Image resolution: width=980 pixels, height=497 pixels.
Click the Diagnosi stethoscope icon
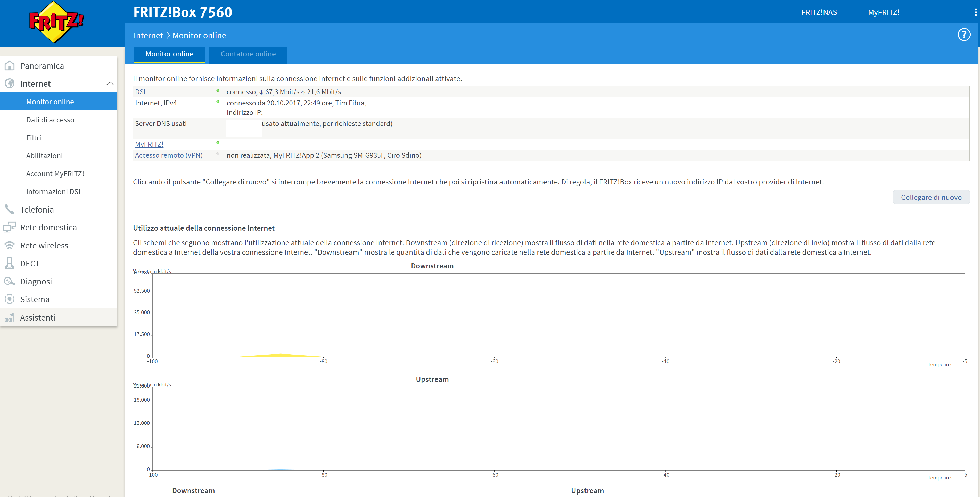10,281
